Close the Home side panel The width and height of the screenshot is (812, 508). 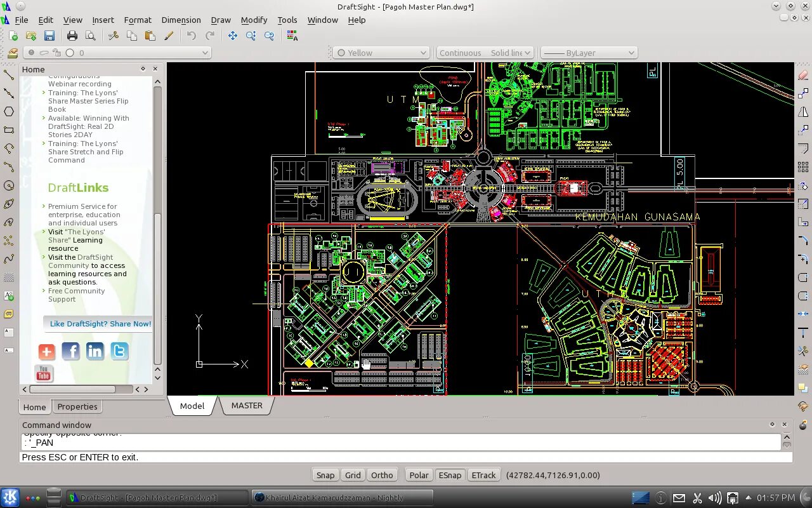coord(155,69)
